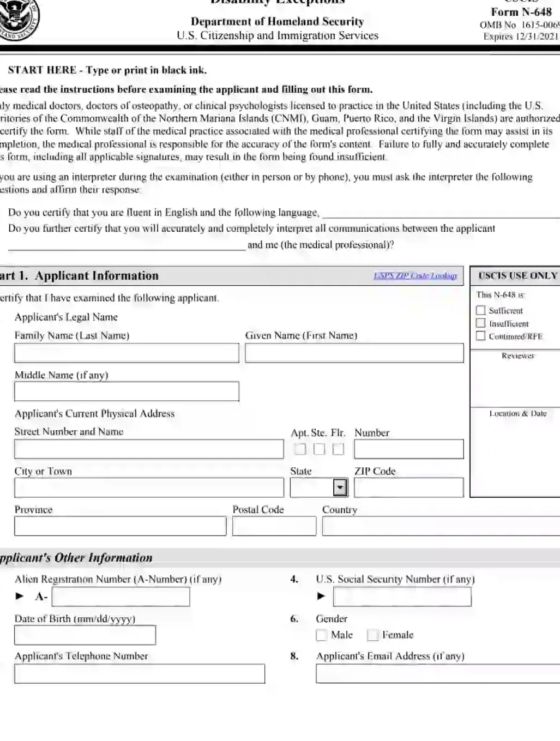Check the Insufficient box
Screen dimensions: 560x741
click(481, 323)
